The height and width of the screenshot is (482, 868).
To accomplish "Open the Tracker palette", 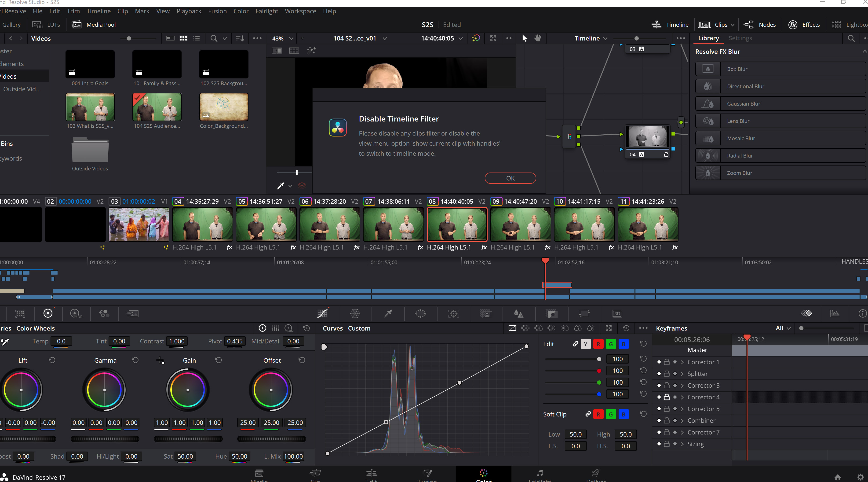I will coord(454,313).
